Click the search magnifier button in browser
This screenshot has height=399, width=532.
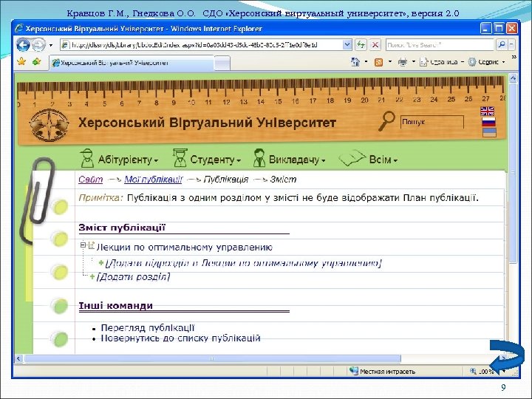tap(502, 45)
